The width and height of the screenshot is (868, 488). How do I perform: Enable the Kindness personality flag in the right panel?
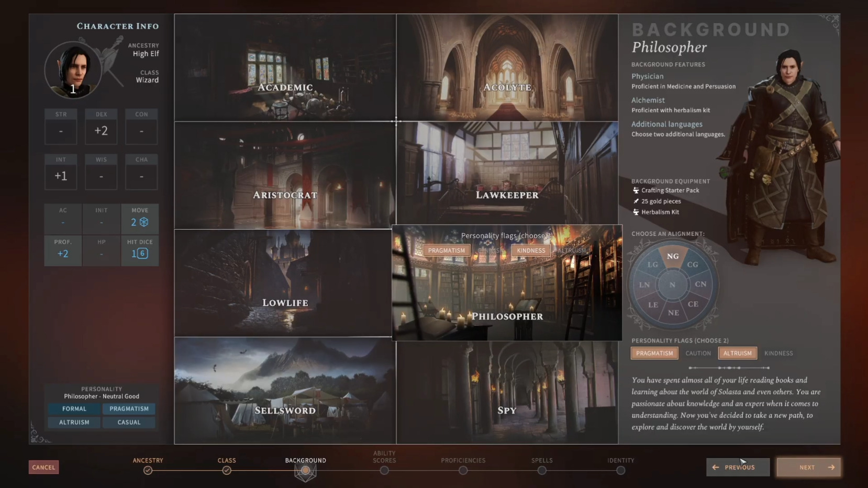point(778,353)
